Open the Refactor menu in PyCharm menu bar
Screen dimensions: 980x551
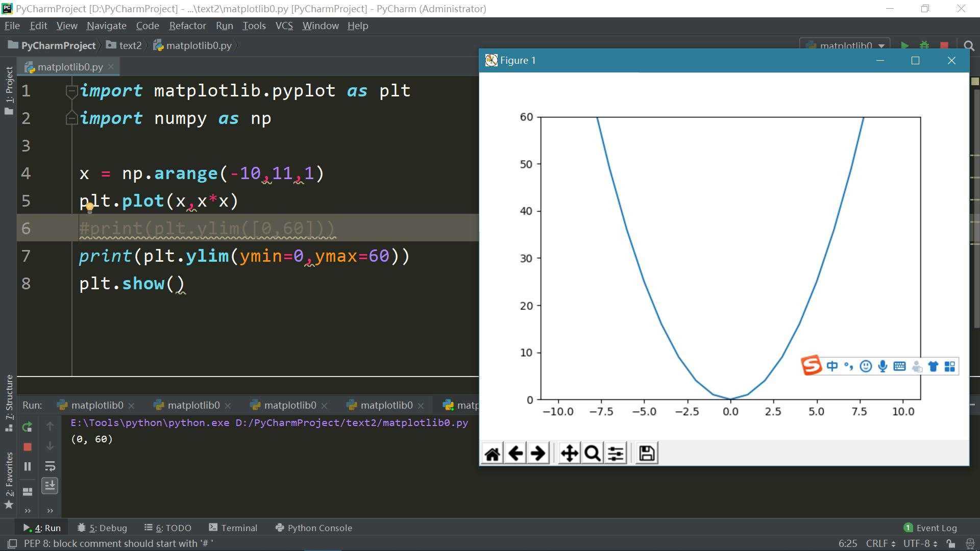click(x=187, y=25)
